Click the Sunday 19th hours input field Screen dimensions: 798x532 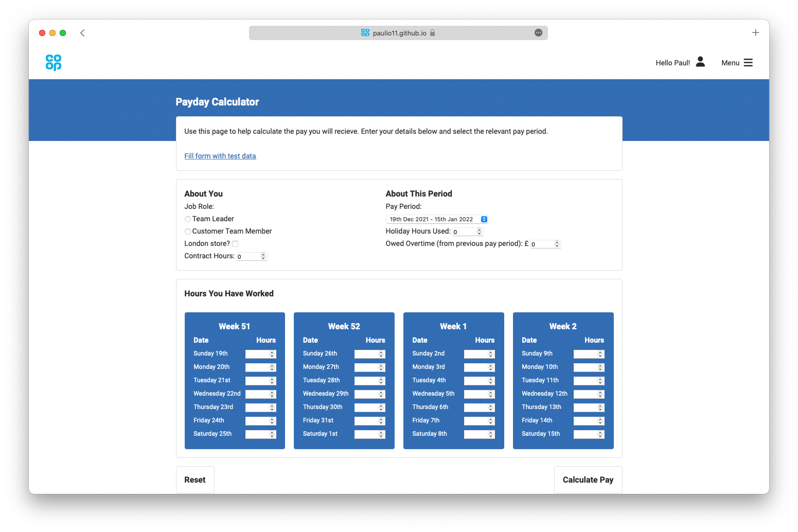[x=258, y=354]
